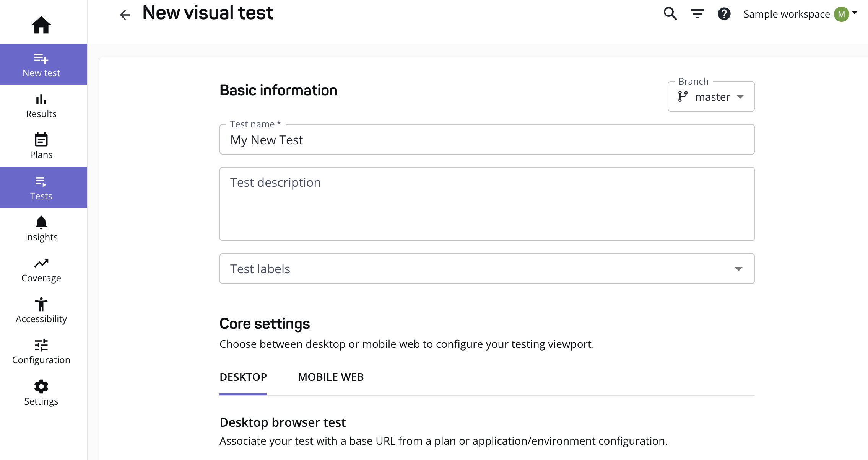Open the Coverage trend icon
Image resolution: width=868 pixels, height=460 pixels.
coord(41,263)
